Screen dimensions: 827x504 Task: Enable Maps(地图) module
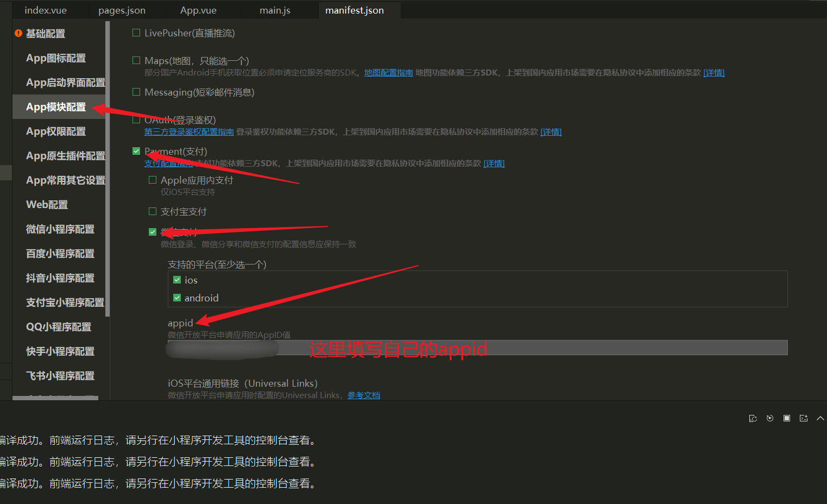point(136,60)
